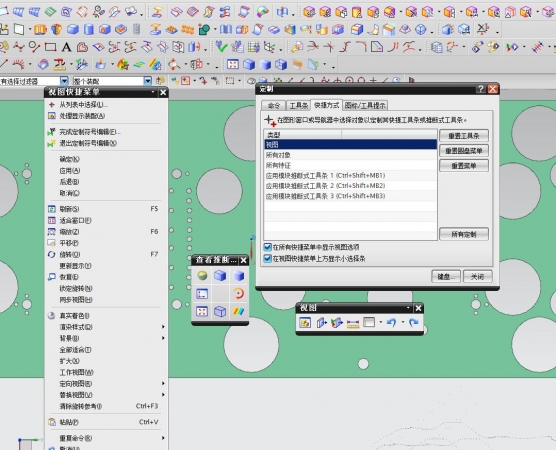
Task: Open the 整个装配 scope dropdown
Action: [148, 81]
